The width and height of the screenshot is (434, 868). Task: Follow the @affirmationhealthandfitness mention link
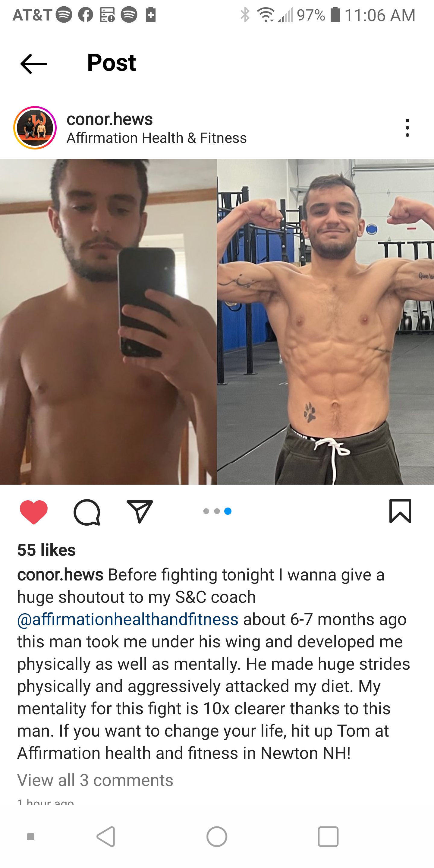point(128,619)
